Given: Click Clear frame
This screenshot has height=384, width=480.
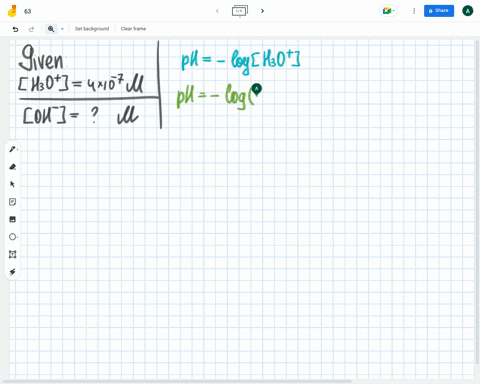Looking at the screenshot, I should 133,29.
